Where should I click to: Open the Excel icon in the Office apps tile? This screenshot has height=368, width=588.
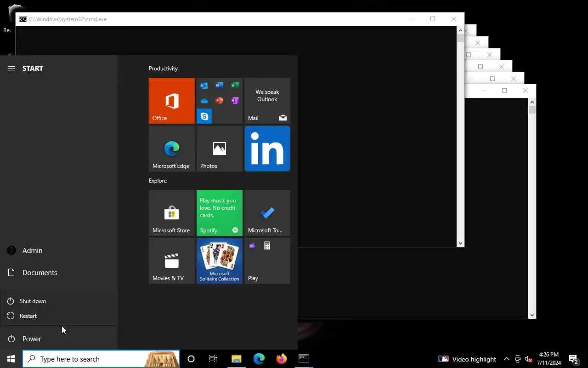(x=235, y=86)
